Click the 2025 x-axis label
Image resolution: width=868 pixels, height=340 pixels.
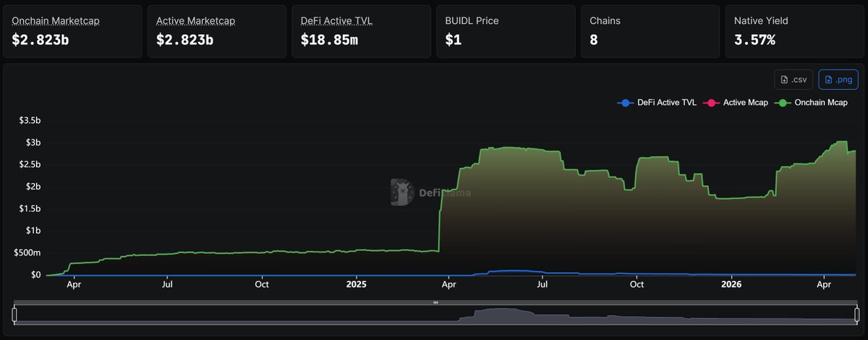(x=357, y=285)
